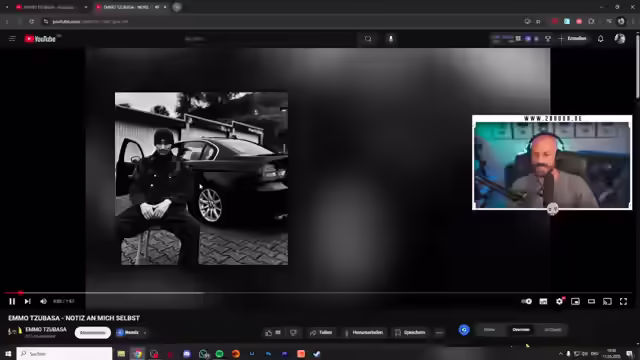This screenshot has height=360, width=640.
Task: Open Windows Start menu
Action: pyautogui.click(x=8, y=353)
